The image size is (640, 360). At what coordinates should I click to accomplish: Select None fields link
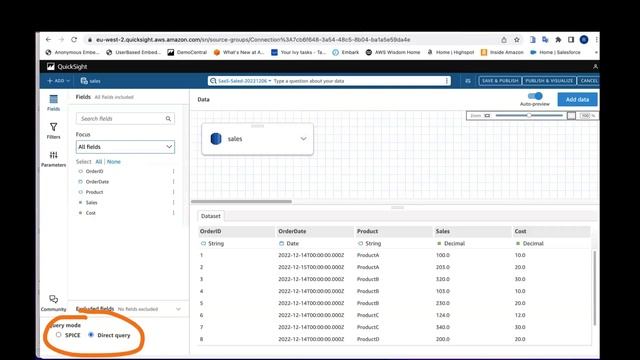[x=114, y=162]
